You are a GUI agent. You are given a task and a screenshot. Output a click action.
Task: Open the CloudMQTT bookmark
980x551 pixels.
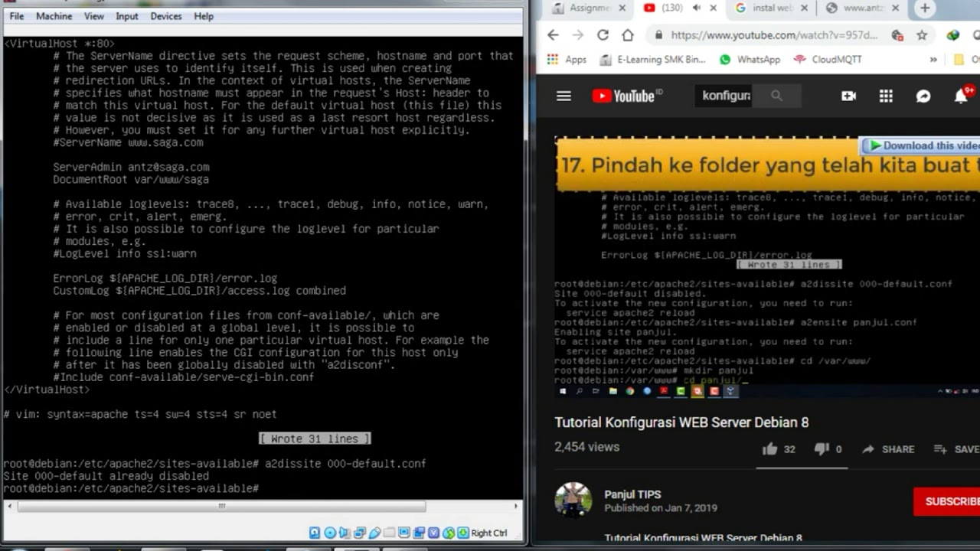pyautogui.click(x=828, y=59)
